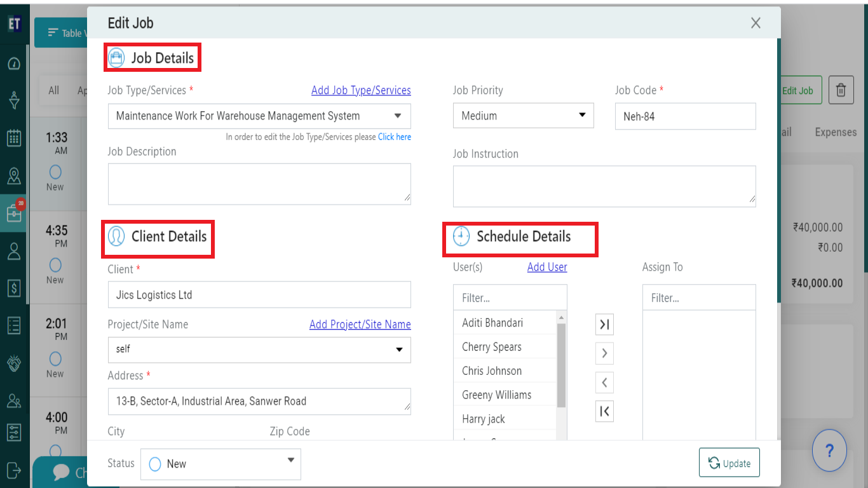
Task: Open the team users icon in sidebar
Action: coord(14,401)
